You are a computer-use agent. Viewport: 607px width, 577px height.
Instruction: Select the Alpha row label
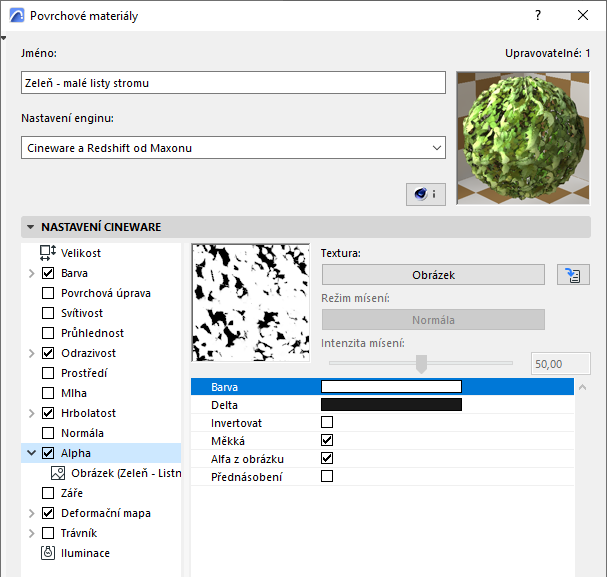(x=75, y=453)
